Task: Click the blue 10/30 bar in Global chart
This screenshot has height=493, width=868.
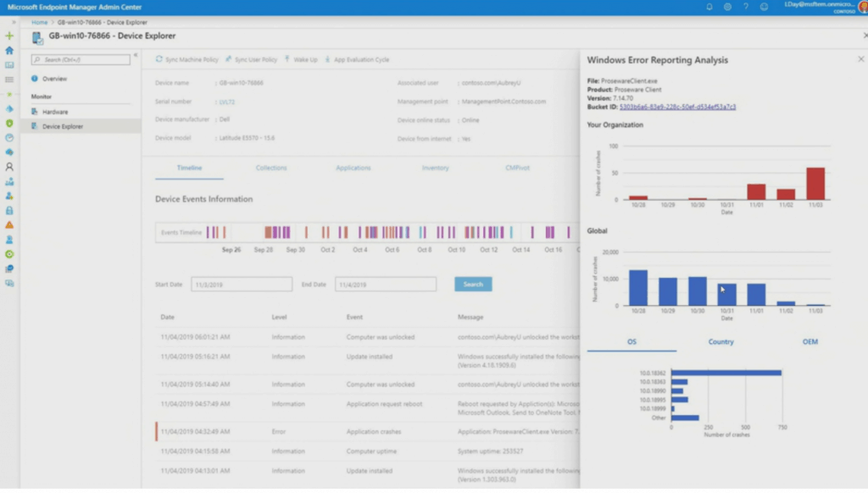Action: (x=698, y=291)
